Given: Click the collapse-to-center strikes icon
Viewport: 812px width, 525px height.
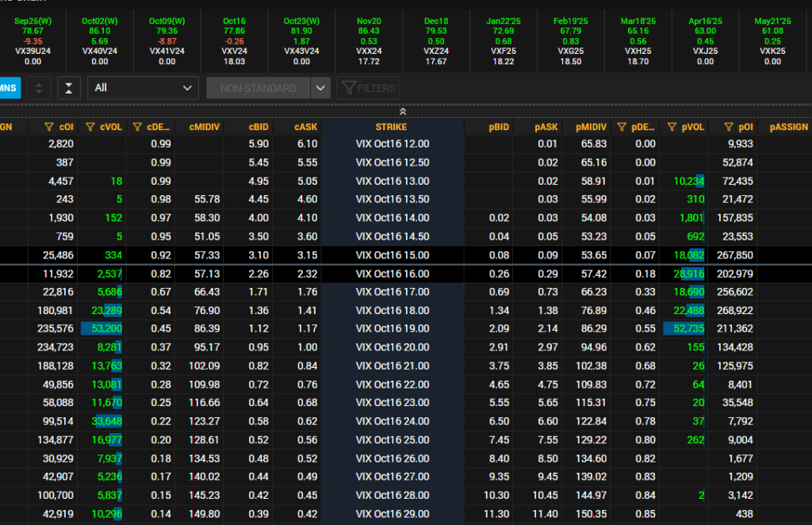Looking at the screenshot, I should coord(69,88).
